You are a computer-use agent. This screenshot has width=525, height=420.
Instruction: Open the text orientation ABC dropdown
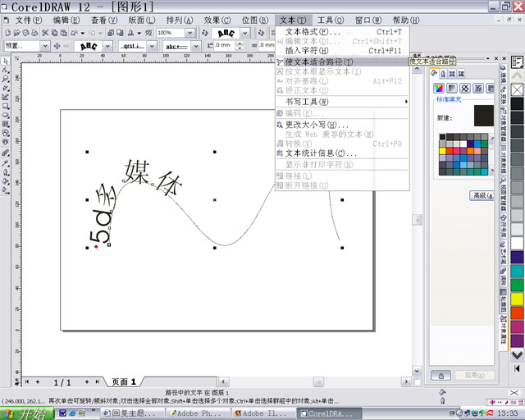click(x=107, y=46)
